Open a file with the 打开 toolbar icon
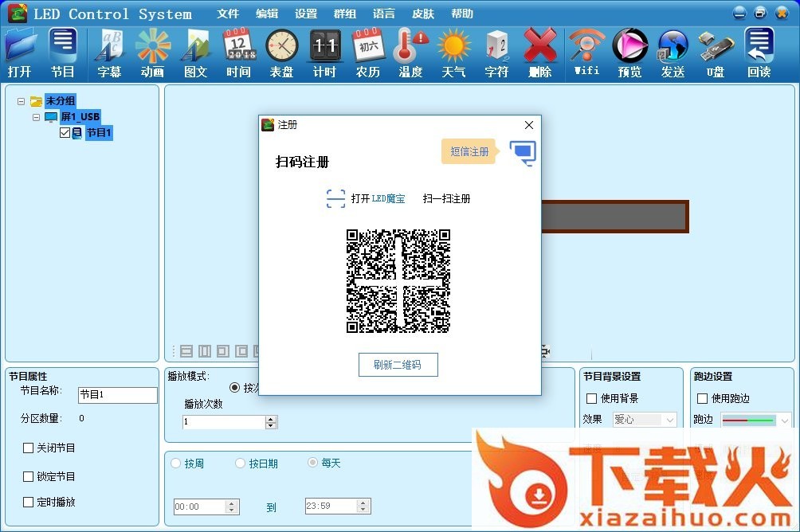 tap(21, 53)
